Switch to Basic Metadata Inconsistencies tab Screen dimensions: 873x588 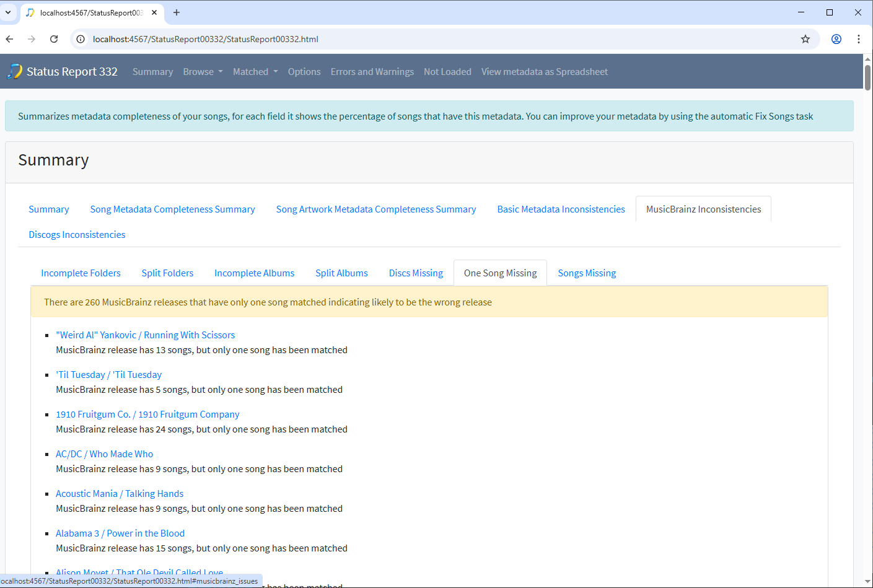[x=561, y=209]
